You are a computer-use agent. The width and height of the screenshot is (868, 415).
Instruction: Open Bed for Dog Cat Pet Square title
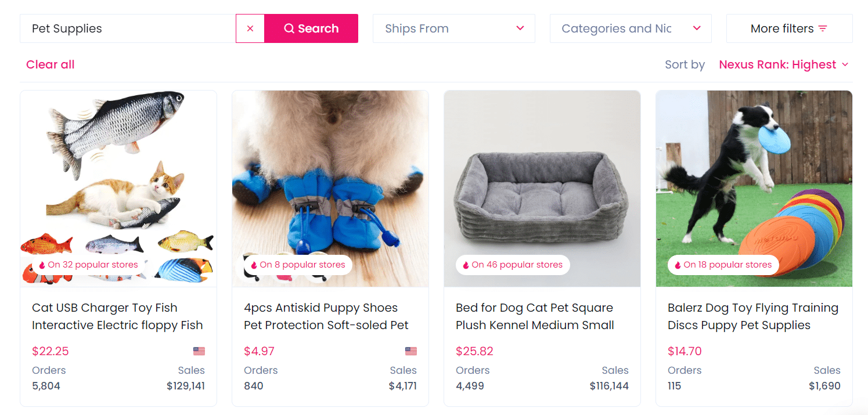(534, 316)
